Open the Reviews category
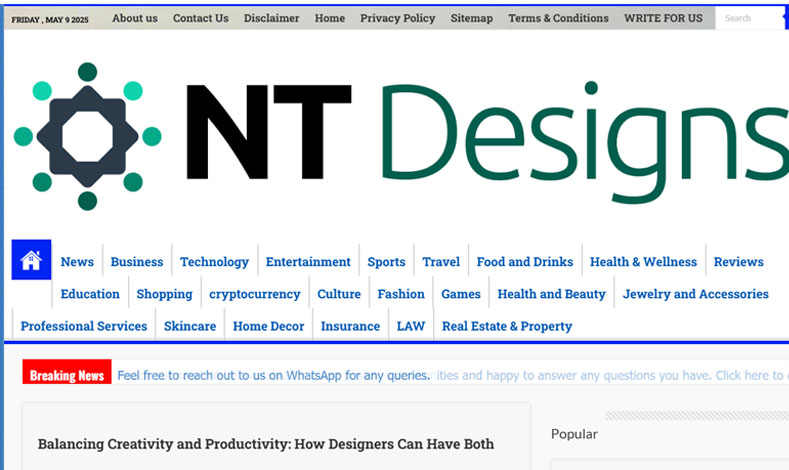Viewport: 789px width, 470px height. pyautogui.click(x=739, y=262)
